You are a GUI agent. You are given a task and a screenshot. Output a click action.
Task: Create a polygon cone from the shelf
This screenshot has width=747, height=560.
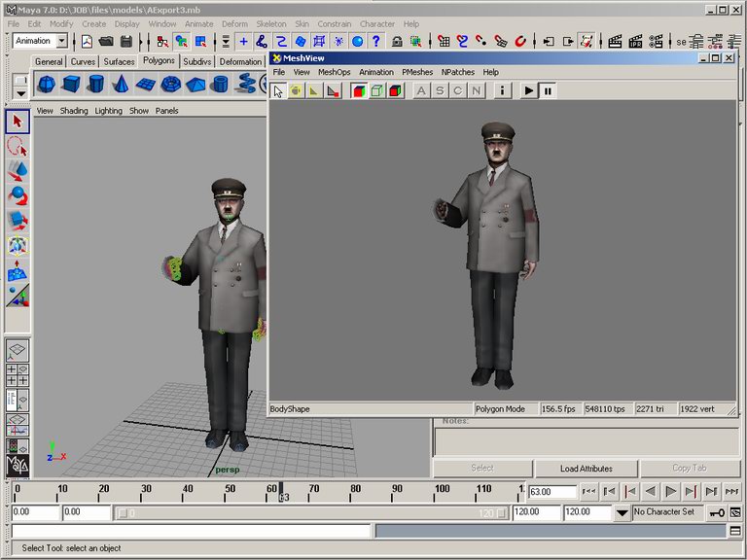[x=121, y=85]
